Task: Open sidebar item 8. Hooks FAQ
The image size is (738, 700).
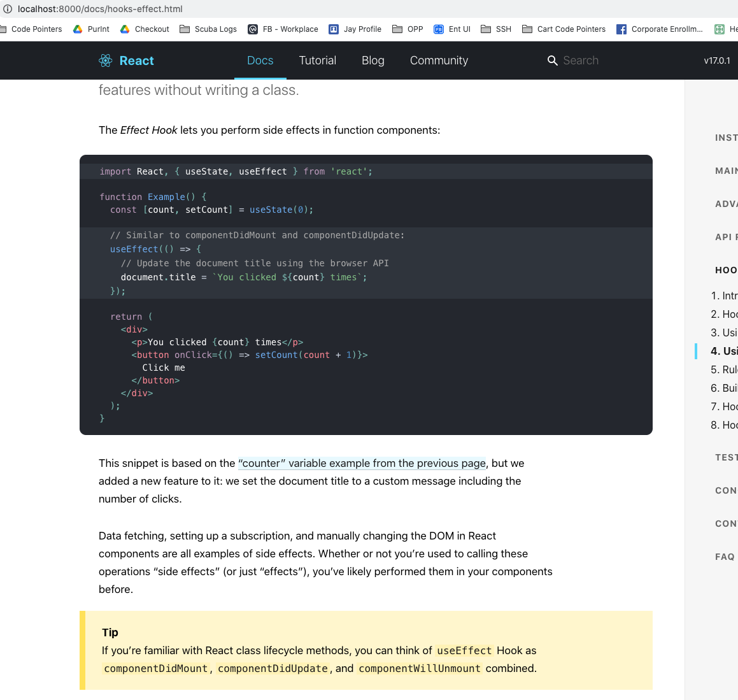Action: (725, 425)
